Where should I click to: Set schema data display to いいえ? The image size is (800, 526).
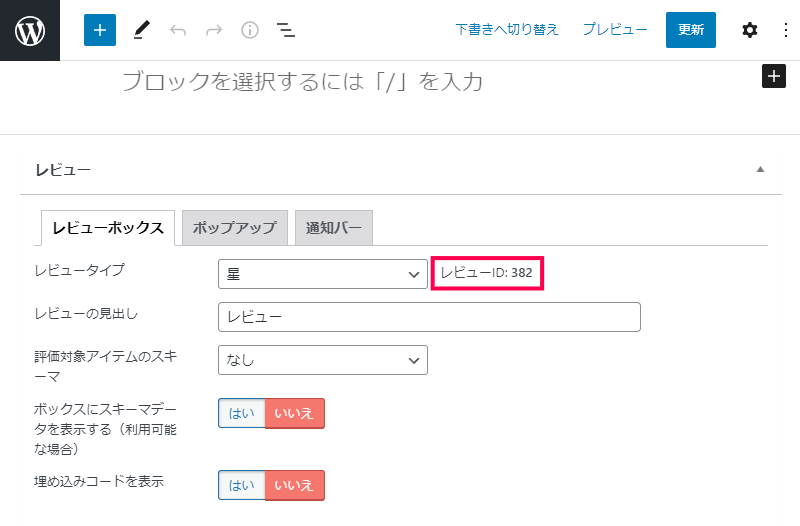[x=295, y=413]
